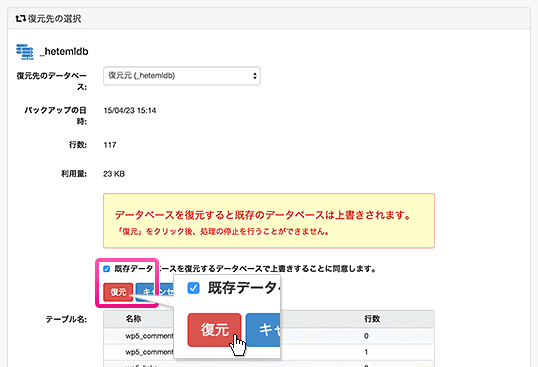Click the restore arrows icon in the header
The image size is (538, 367).
point(21,19)
